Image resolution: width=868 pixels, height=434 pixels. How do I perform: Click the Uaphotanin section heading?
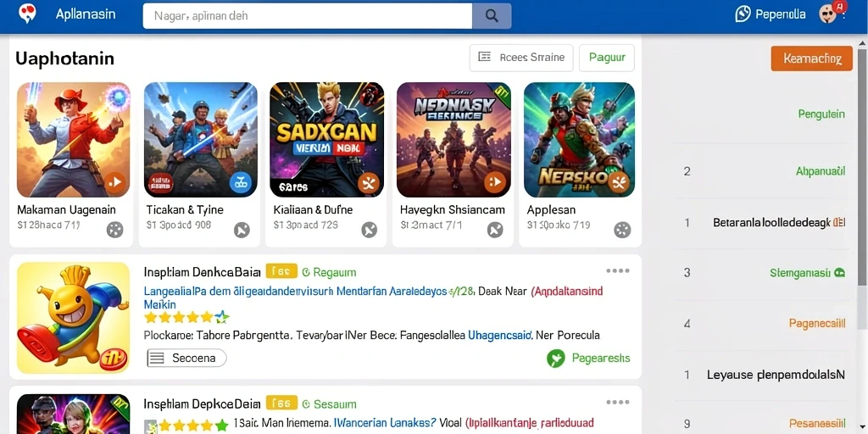64,58
